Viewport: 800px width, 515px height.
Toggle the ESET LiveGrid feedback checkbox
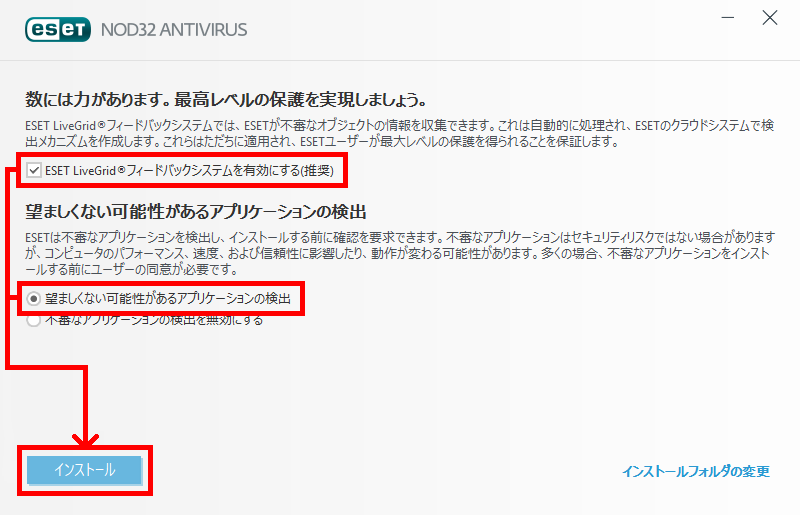(x=34, y=170)
